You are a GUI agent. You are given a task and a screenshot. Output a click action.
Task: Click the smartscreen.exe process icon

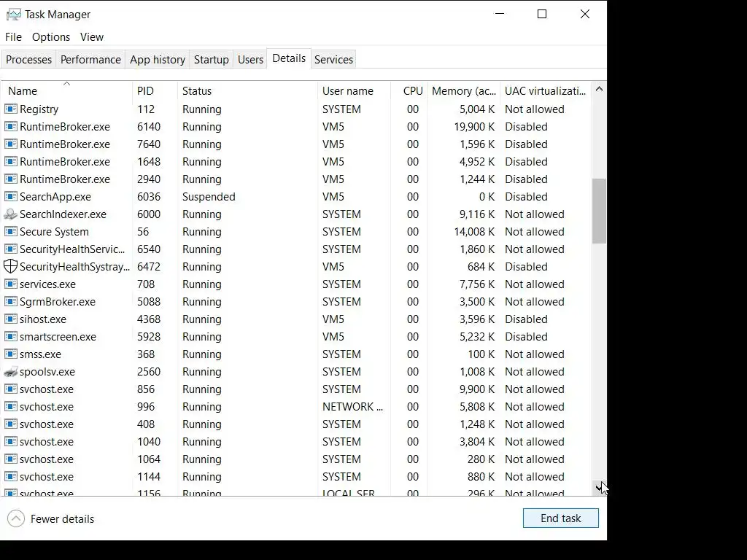coord(11,337)
